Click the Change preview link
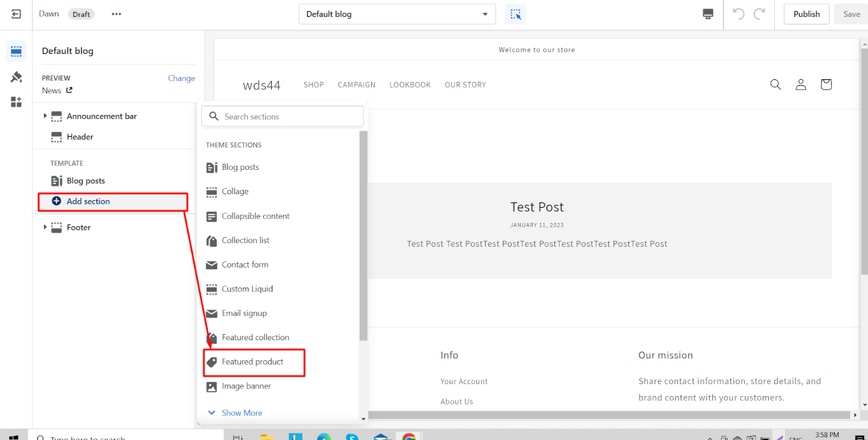The height and width of the screenshot is (440, 868). click(181, 78)
